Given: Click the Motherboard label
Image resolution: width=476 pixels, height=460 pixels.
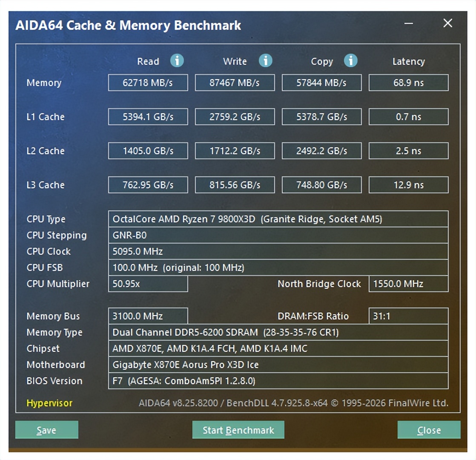Looking at the screenshot, I should tap(55, 365).
